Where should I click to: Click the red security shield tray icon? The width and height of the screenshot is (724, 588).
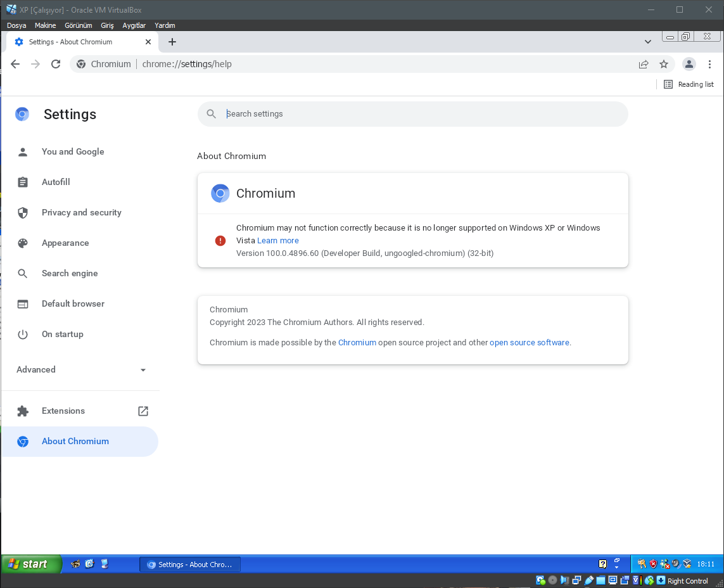pos(653,564)
